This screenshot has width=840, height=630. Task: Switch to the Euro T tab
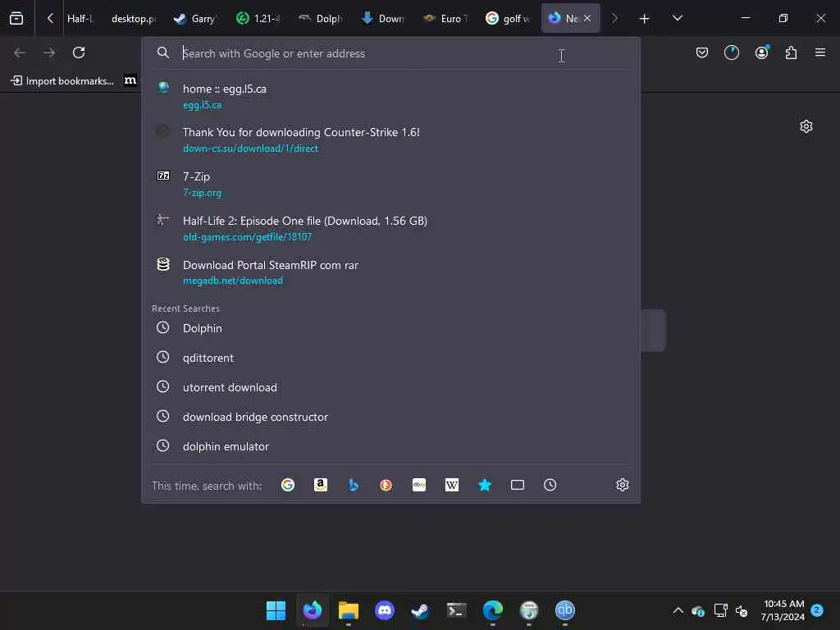446,18
